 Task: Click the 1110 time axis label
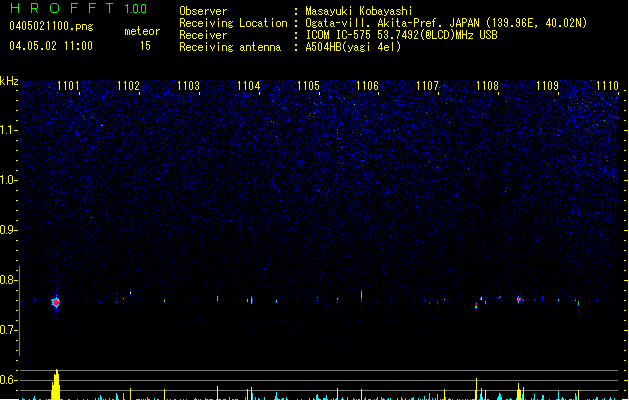click(607, 86)
